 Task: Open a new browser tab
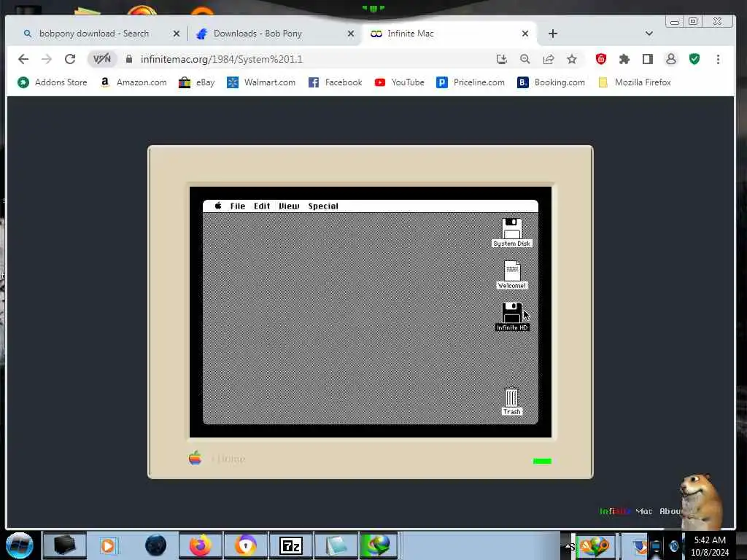point(553,34)
